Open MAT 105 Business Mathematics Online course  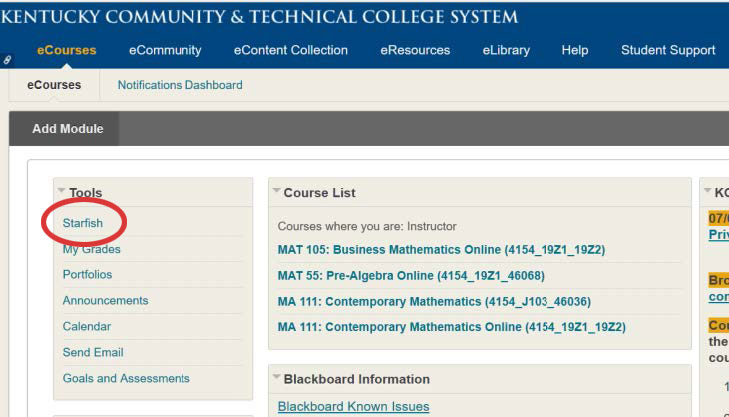point(441,250)
